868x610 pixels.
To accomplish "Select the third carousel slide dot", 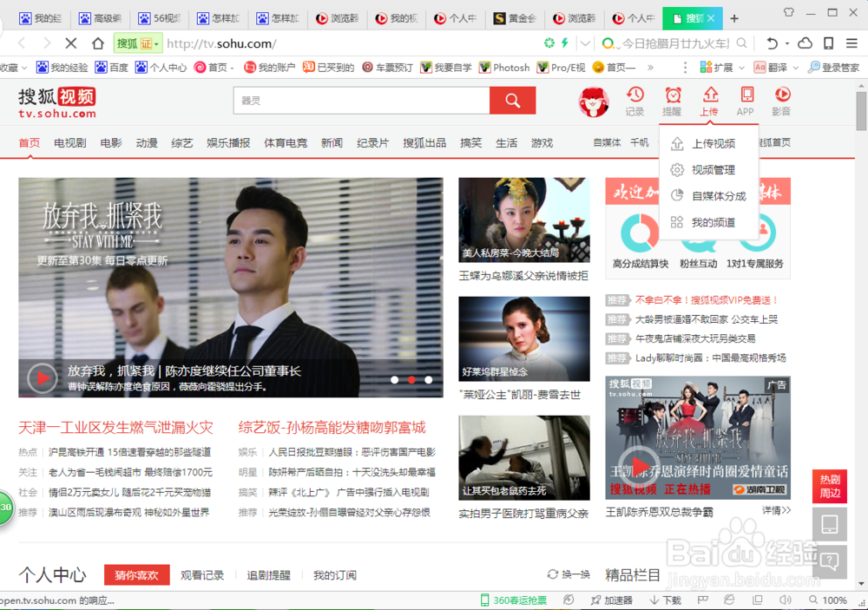I will point(429,380).
